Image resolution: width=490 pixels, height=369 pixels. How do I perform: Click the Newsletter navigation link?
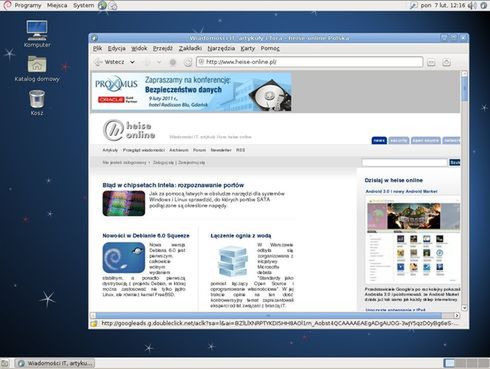click(221, 150)
